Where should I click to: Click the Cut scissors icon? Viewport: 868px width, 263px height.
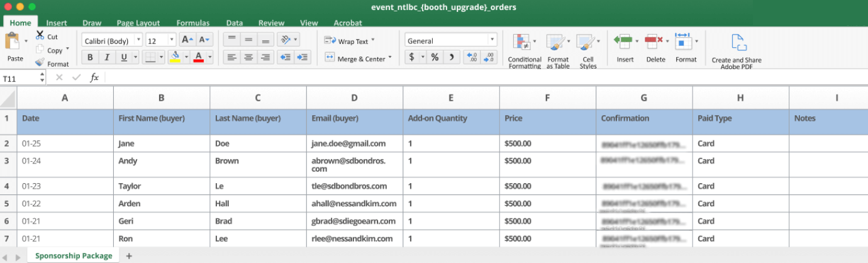point(40,36)
